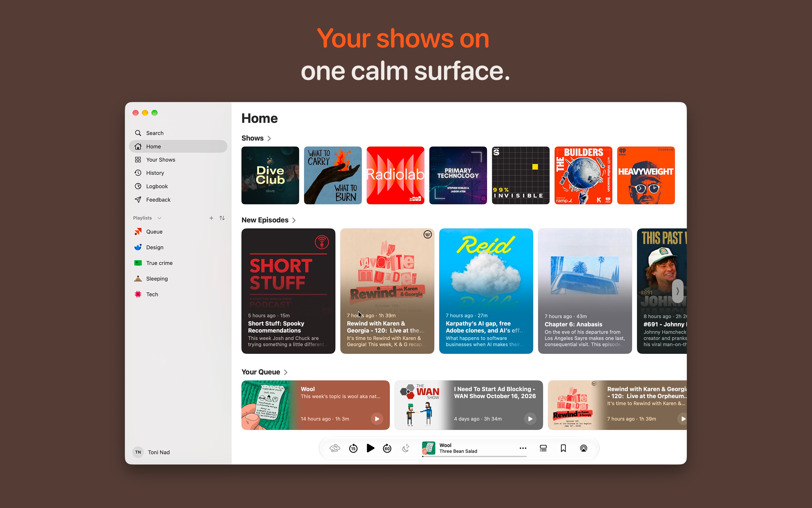The image size is (812, 508).
Task: Open Chapter 6: Anabasis episode card
Action: [585, 291]
